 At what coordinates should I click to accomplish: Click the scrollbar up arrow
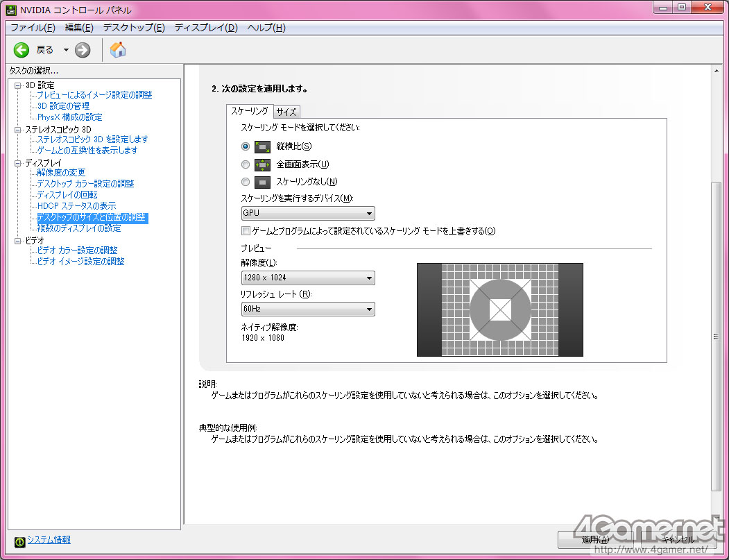716,71
